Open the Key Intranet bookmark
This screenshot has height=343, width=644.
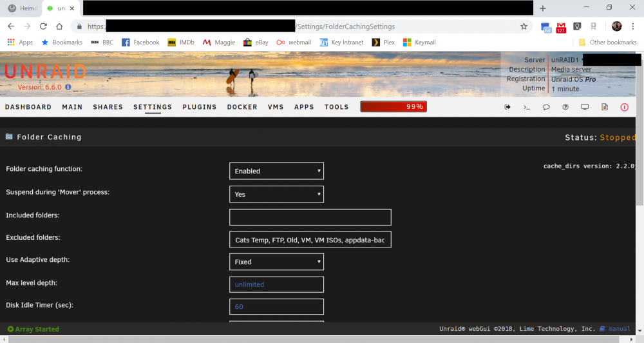[342, 43]
